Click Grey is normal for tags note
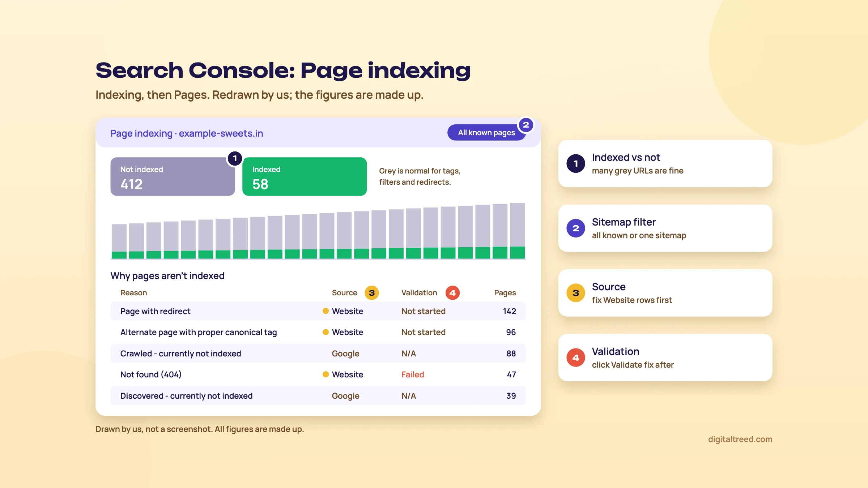Image resolution: width=868 pixels, height=488 pixels. (420, 176)
